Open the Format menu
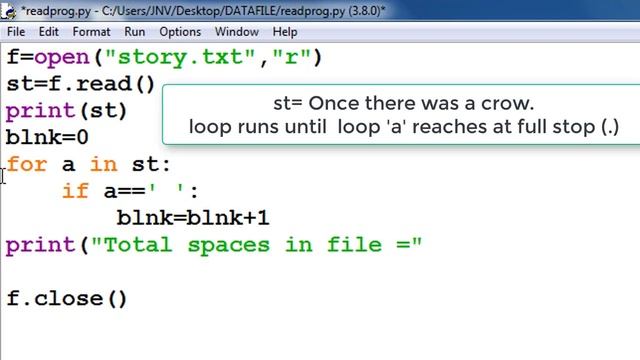Viewport: 640px width, 360px height. coord(91,32)
